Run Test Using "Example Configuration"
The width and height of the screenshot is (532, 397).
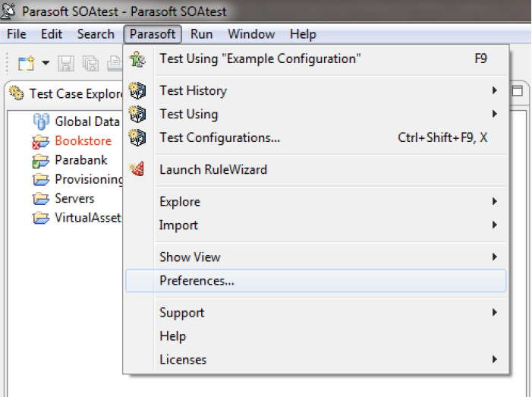click(316, 58)
